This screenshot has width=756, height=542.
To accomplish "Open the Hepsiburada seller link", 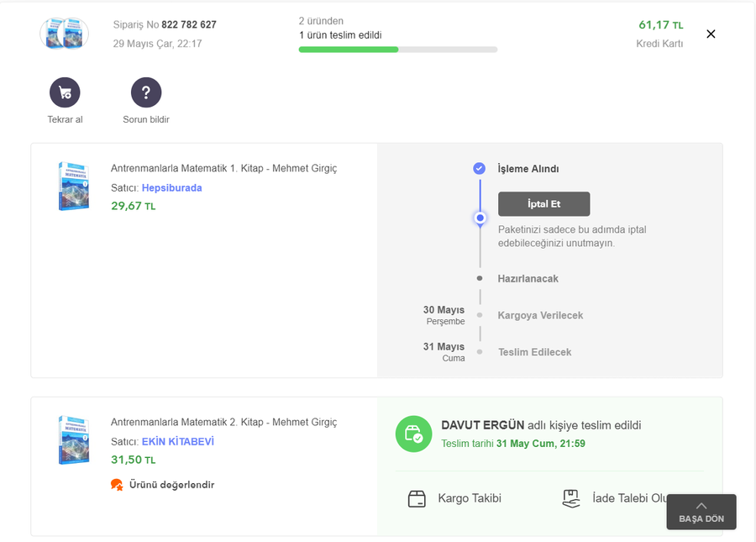I will point(171,188).
